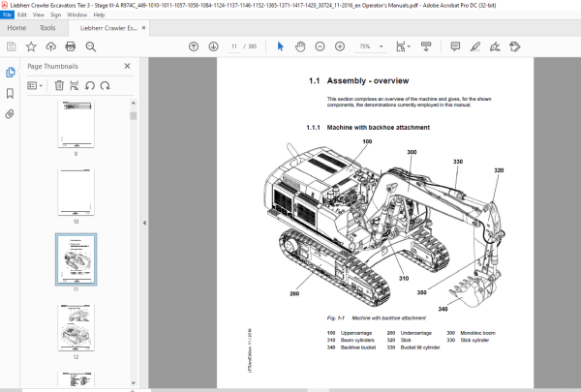This screenshot has width=581, height=392.
Task: Zoom in with plus icon
Action: 340,46
